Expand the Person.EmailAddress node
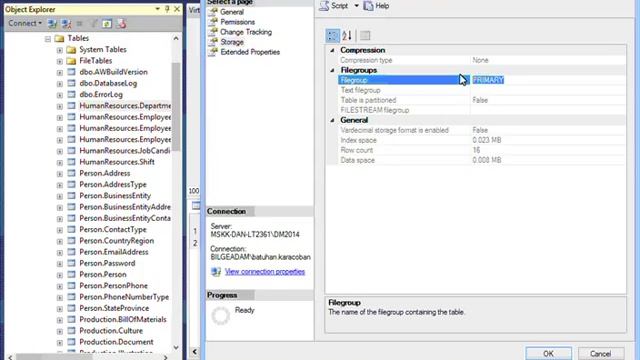Image resolution: width=640 pixels, height=360 pixels. 60,253
